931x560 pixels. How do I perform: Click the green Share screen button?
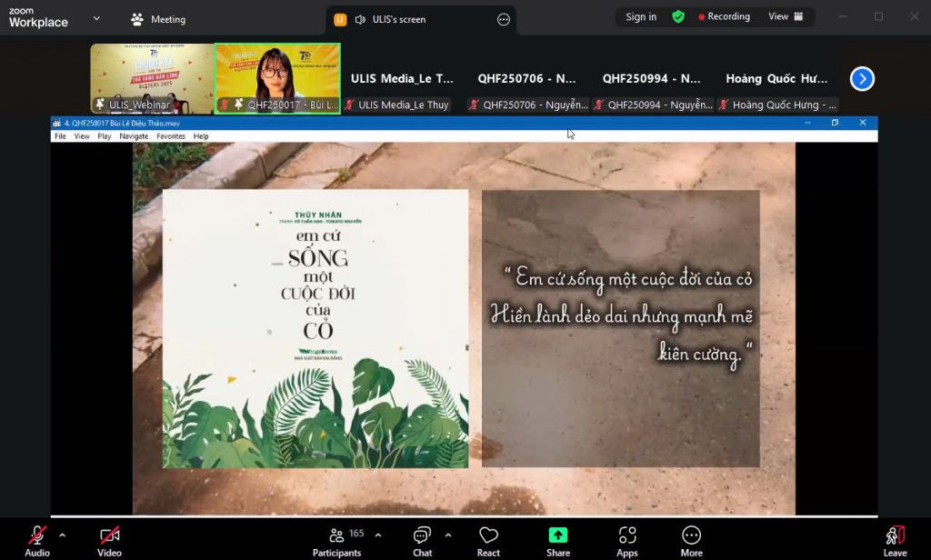[558, 540]
